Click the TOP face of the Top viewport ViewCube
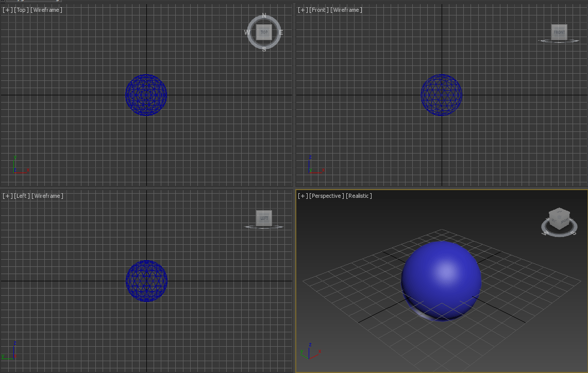The width and height of the screenshot is (588, 373). tap(264, 32)
